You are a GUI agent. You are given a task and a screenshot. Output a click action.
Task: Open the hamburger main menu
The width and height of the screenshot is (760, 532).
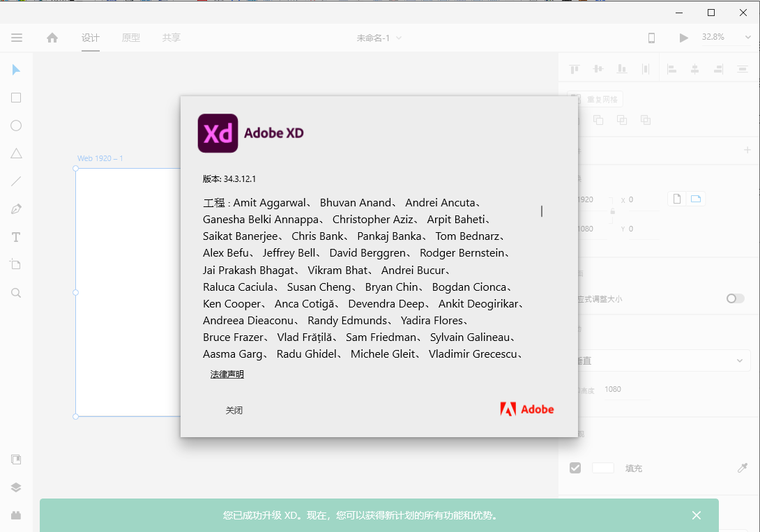[17, 38]
